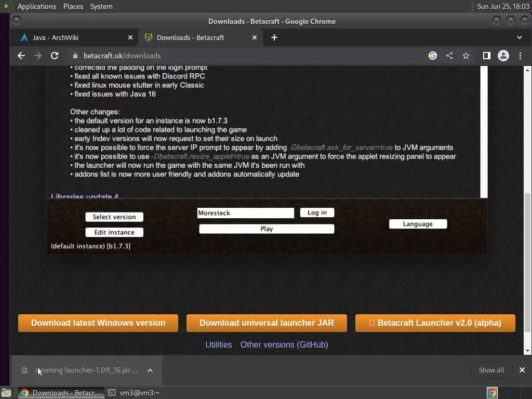
Task: Click the window menu button in titlebar
Action: 16,21
